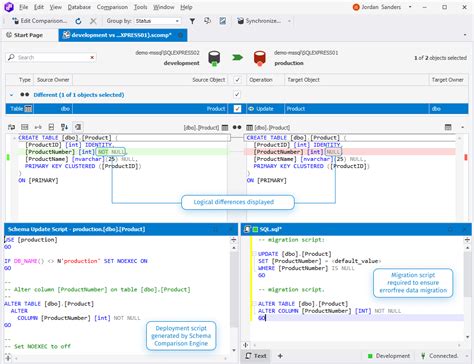Open the Database menu
The width and height of the screenshot is (474, 364).
(x=79, y=7)
